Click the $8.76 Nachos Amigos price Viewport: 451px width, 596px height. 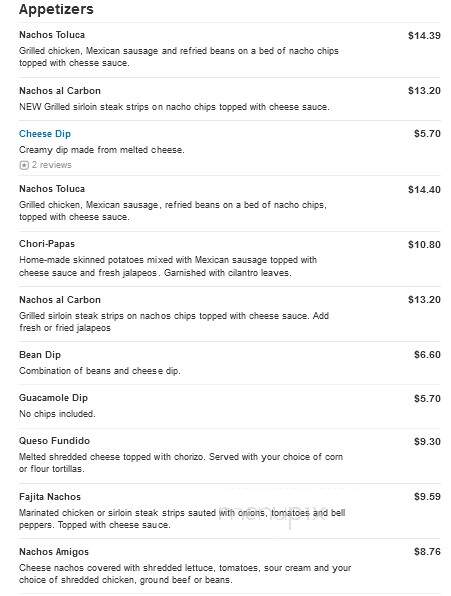point(427,552)
